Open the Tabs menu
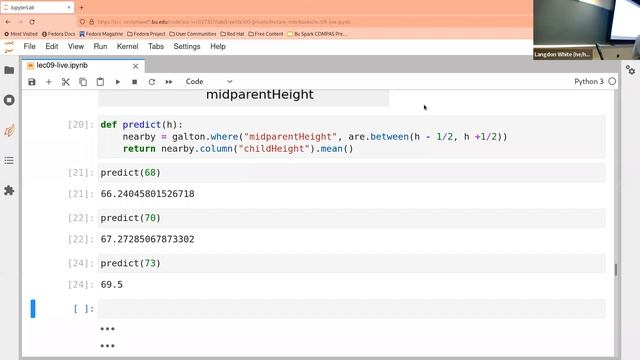The width and height of the screenshot is (640, 360). click(156, 46)
